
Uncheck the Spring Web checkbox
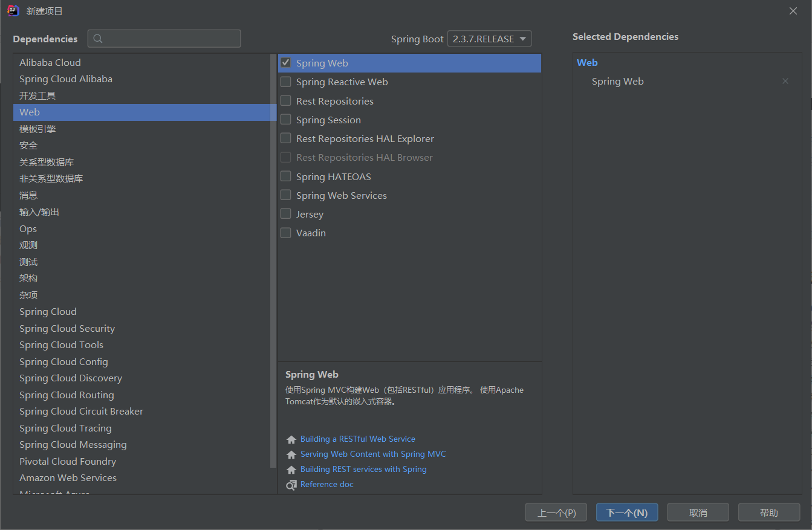[286, 63]
